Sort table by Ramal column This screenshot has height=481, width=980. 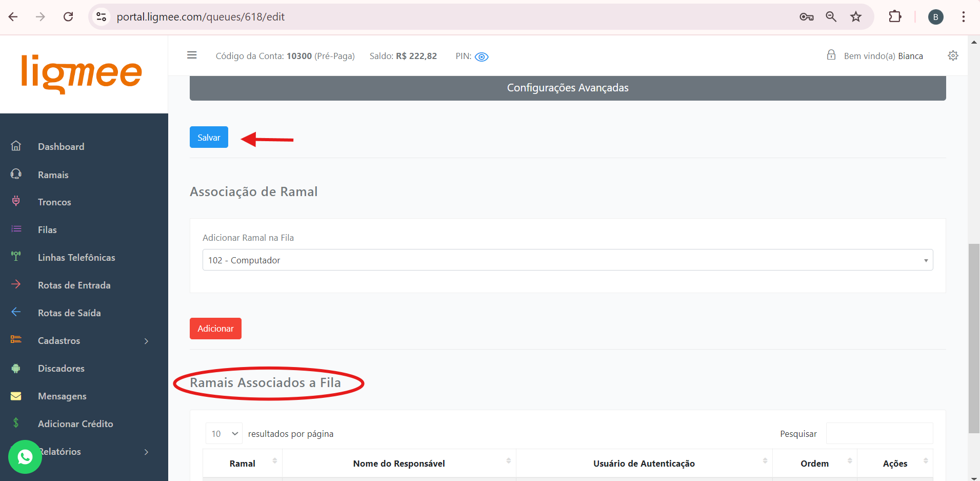pyautogui.click(x=243, y=464)
